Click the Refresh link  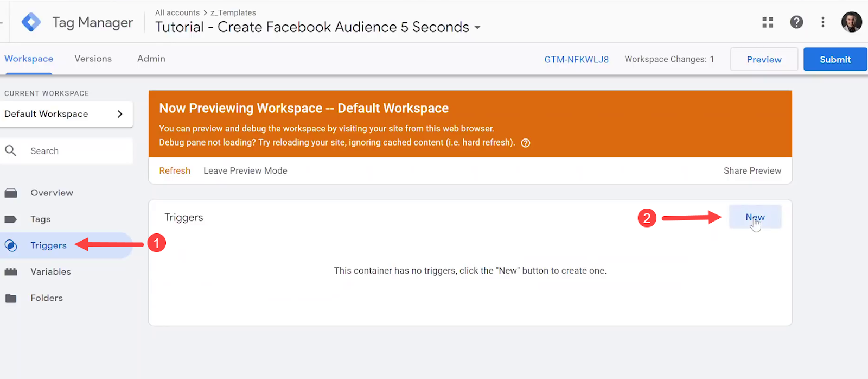coord(175,170)
